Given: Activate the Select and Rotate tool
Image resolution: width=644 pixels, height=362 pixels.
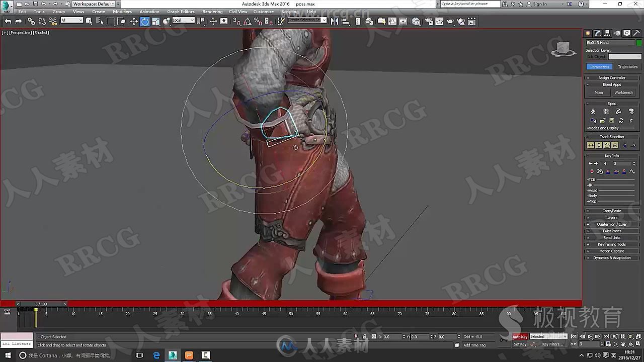Looking at the screenshot, I should click(145, 21).
